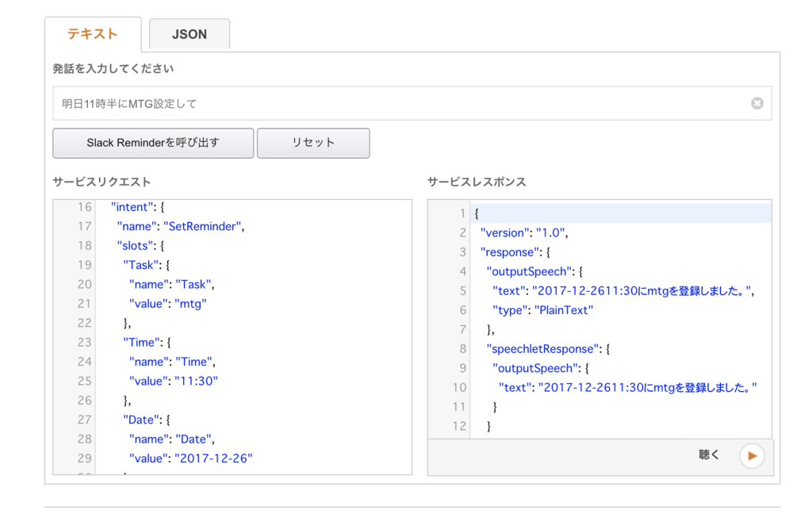Click the サービスリクエスト heading
Image resolution: width=812 pixels, height=514 pixels.
(x=102, y=182)
